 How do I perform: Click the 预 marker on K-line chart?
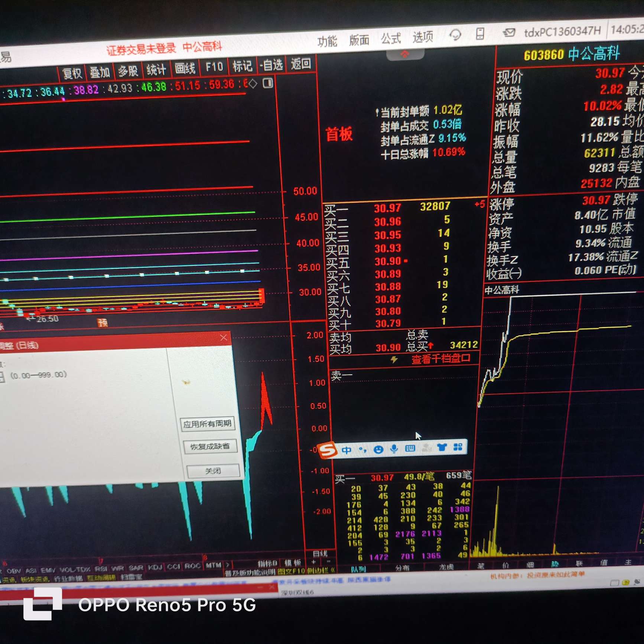(x=103, y=323)
